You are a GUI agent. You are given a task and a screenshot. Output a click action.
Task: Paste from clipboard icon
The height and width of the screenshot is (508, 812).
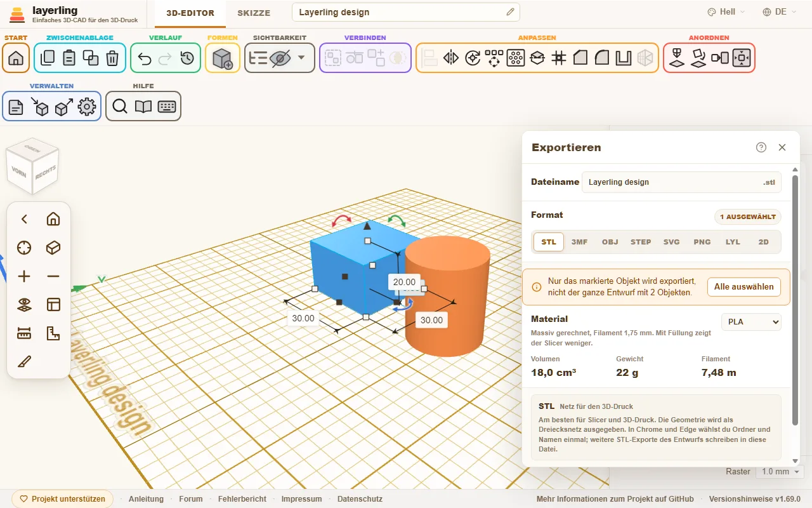69,58
